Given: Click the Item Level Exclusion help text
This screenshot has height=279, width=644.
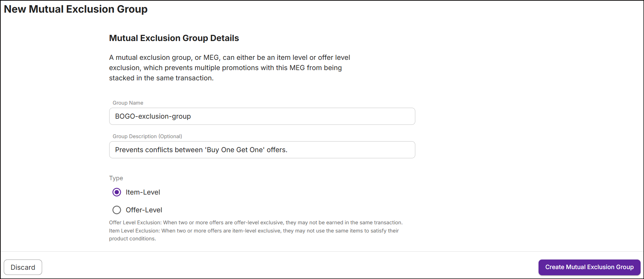Looking at the screenshot, I should pos(254,235).
